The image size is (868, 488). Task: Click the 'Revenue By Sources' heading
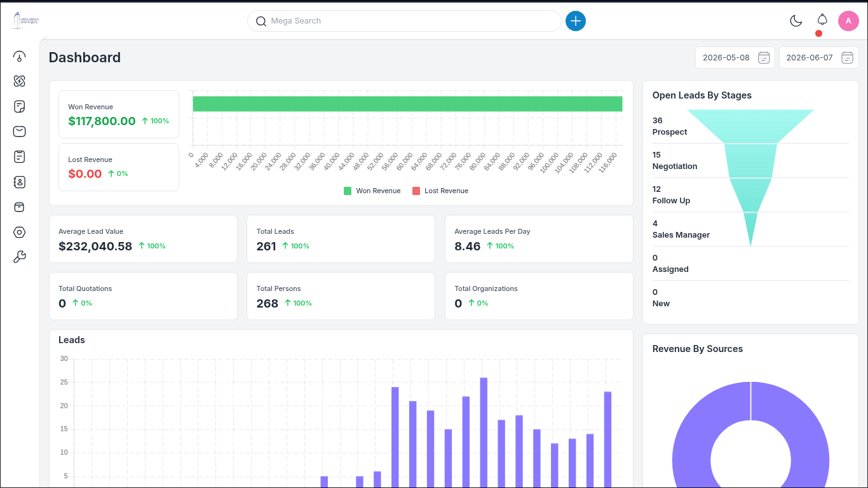[698, 349]
